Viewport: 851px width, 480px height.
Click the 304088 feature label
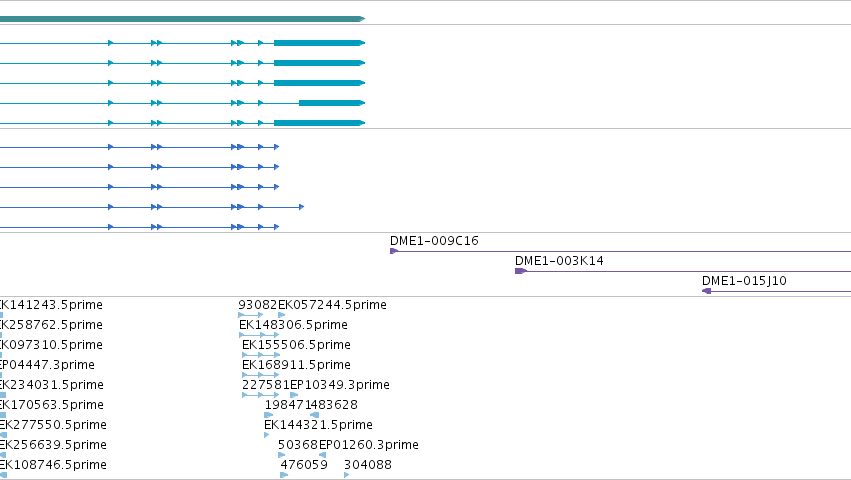(x=367, y=465)
